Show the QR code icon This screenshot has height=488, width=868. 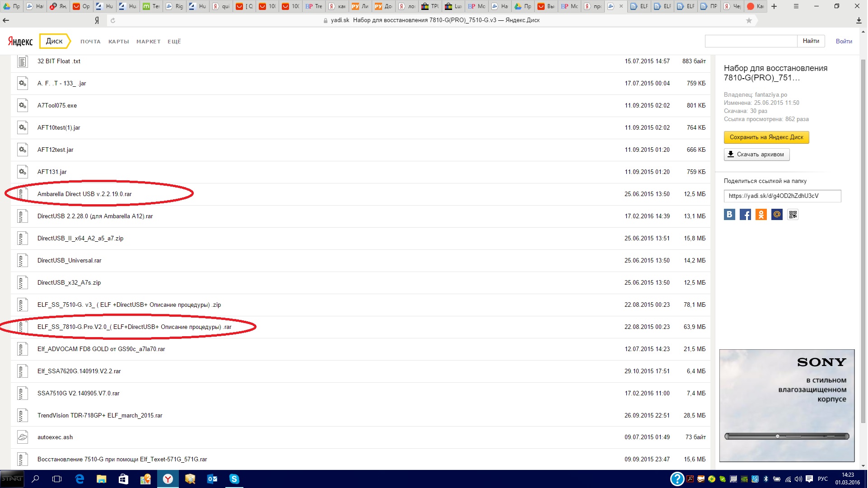tap(793, 215)
